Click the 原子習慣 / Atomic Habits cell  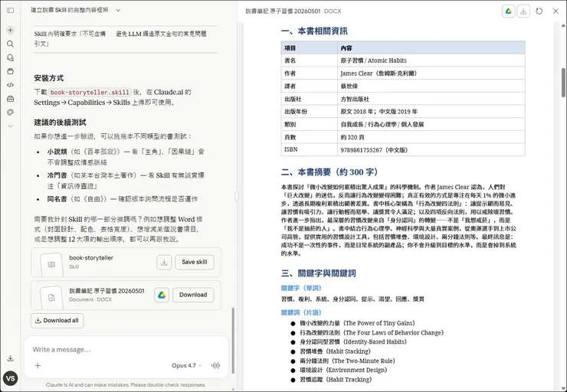click(x=431, y=60)
